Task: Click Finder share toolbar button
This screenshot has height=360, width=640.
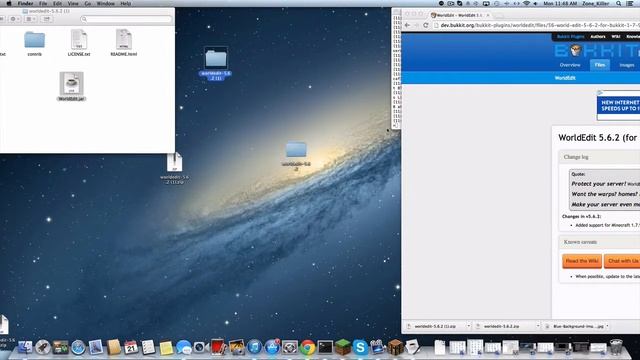Action: coord(47,19)
